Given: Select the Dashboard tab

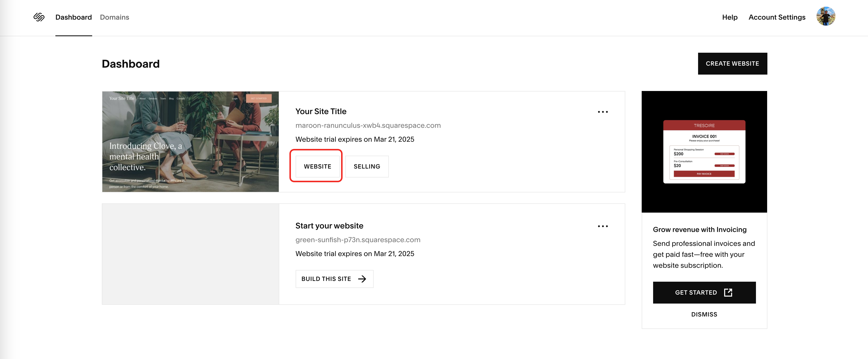Looking at the screenshot, I should point(74,17).
